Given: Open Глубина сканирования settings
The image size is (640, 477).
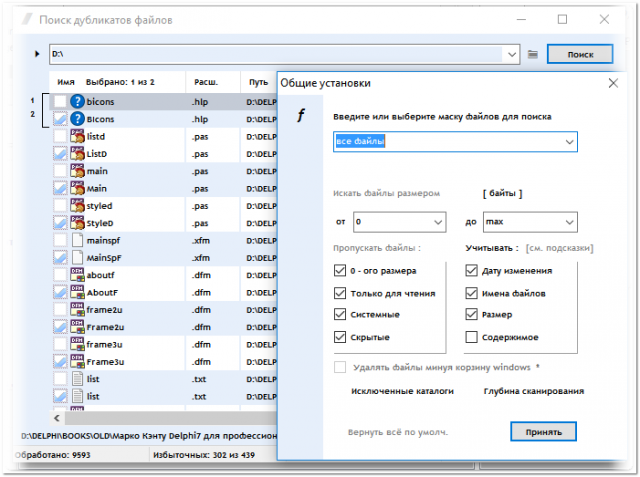Looking at the screenshot, I should [x=533, y=391].
